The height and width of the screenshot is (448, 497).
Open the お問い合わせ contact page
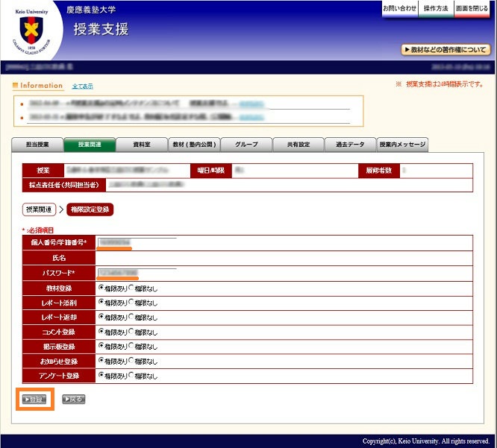tap(399, 8)
